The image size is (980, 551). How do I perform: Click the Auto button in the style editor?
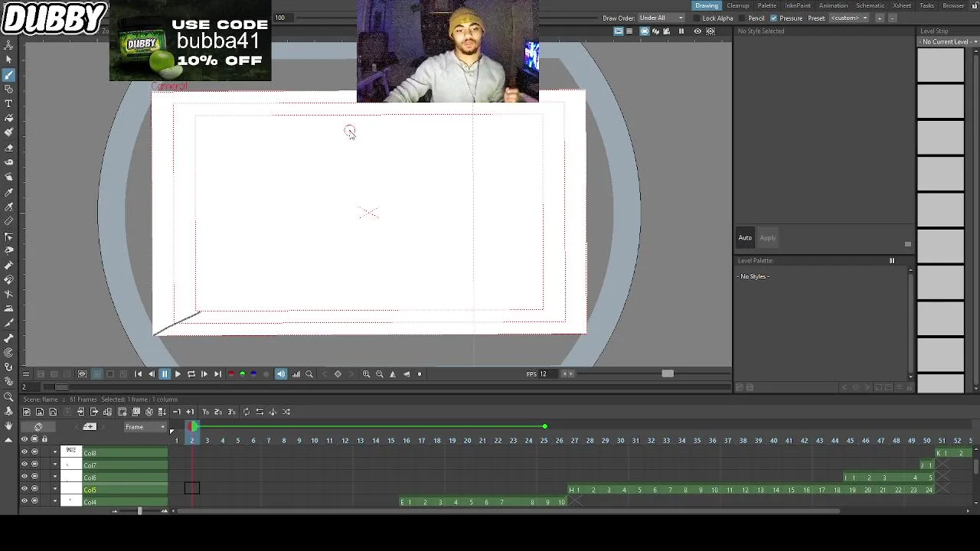coord(745,238)
